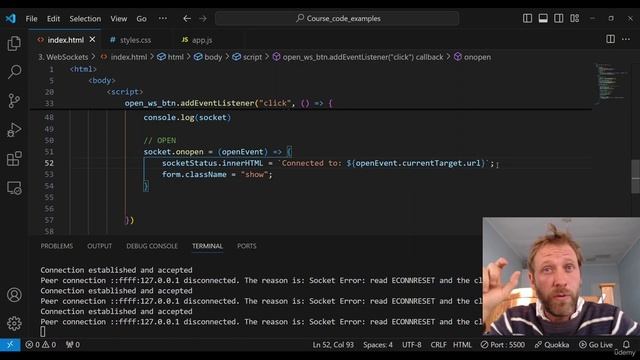Change language mode via HTML status item
The width and height of the screenshot is (640, 360).
[462, 345]
